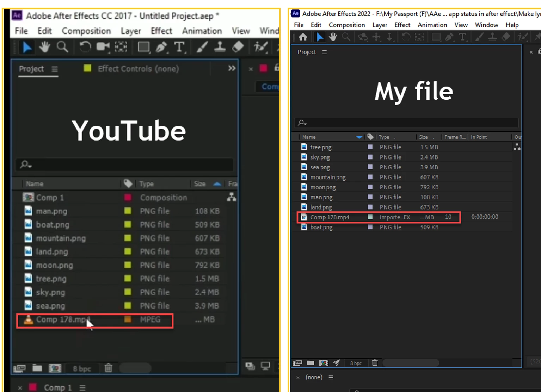Click rocket render settings icon in 2022 panel
Screen dimensions: 541x392
(x=337, y=362)
